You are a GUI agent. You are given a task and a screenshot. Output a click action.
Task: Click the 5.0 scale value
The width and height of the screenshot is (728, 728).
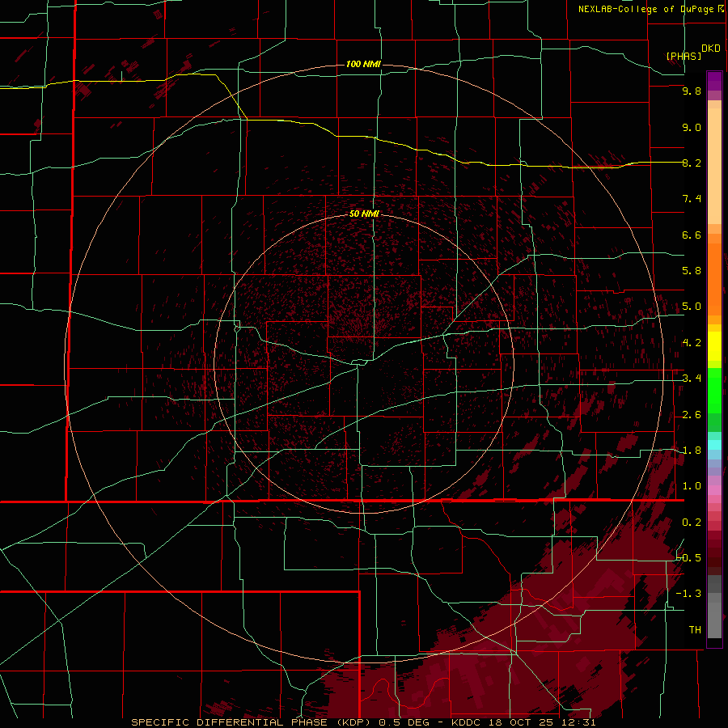pyautogui.click(x=692, y=307)
